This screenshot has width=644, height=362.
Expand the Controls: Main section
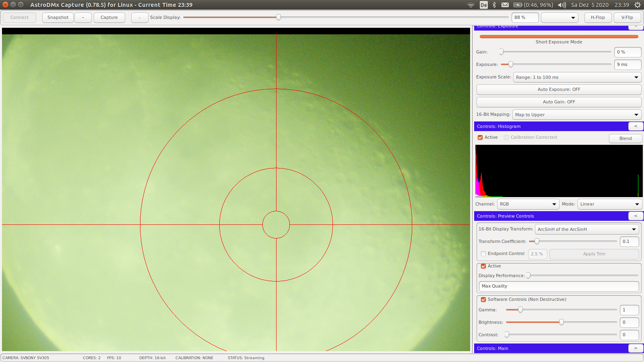tap(636, 348)
